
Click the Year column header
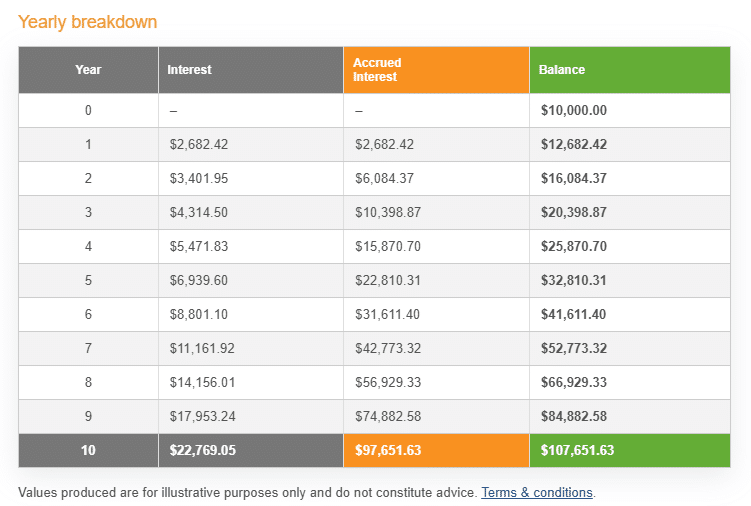click(88, 70)
